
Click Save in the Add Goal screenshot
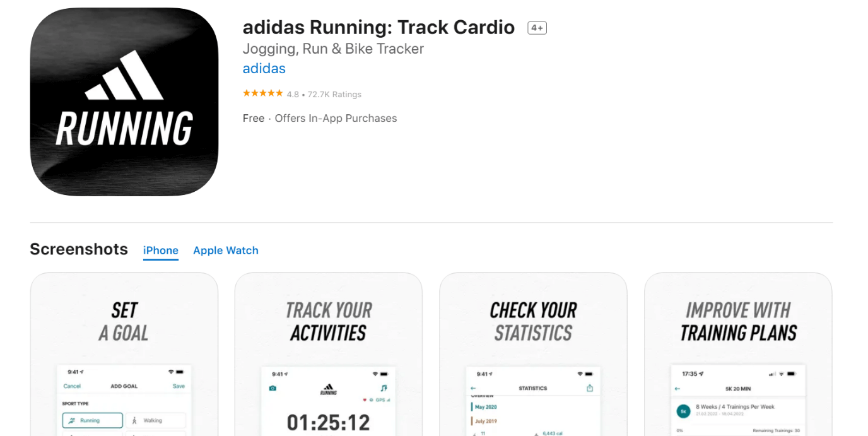point(179,386)
